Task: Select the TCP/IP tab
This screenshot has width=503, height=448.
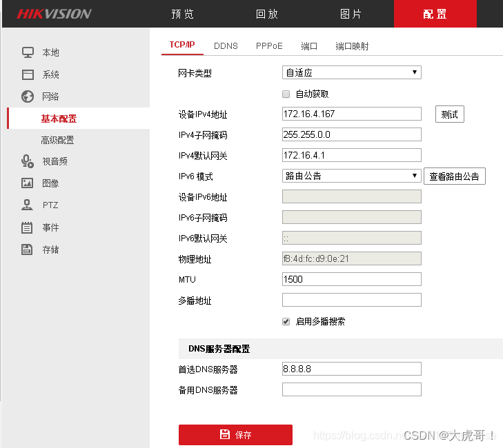Action: click(x=182, y=45)
